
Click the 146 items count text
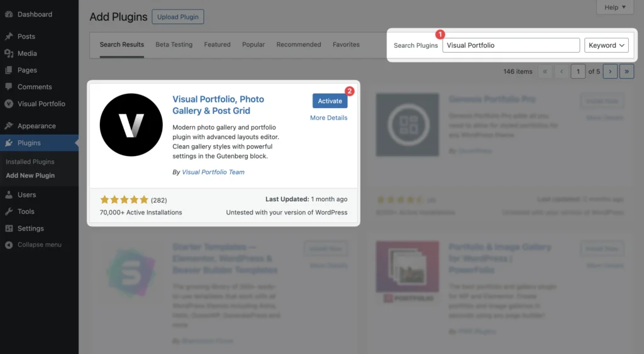tap(518, 72)
